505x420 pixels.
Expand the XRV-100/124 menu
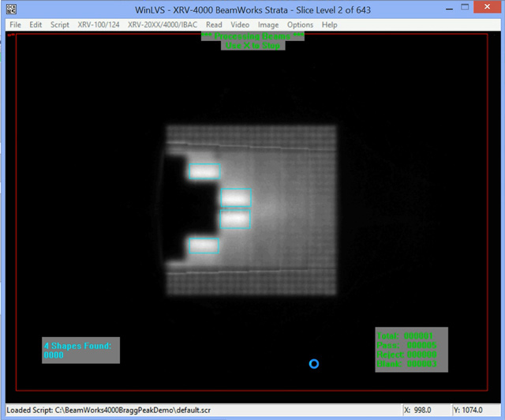99,24
